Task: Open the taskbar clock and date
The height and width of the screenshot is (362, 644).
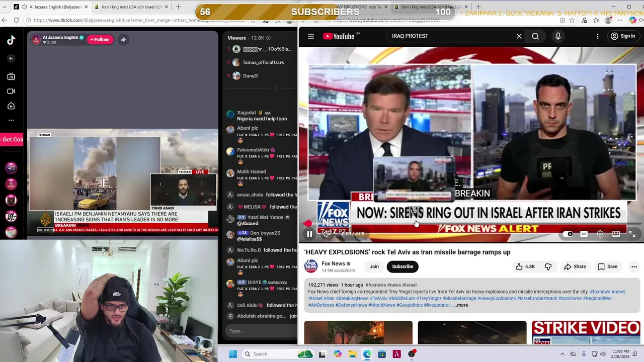Action: pos(620,354)
